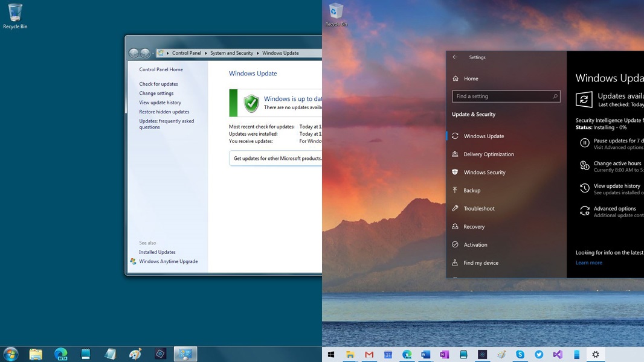The width and height of the screenshot is (644, 362).
Task: Open View update history in Control Panel
Action: point(160,103)
